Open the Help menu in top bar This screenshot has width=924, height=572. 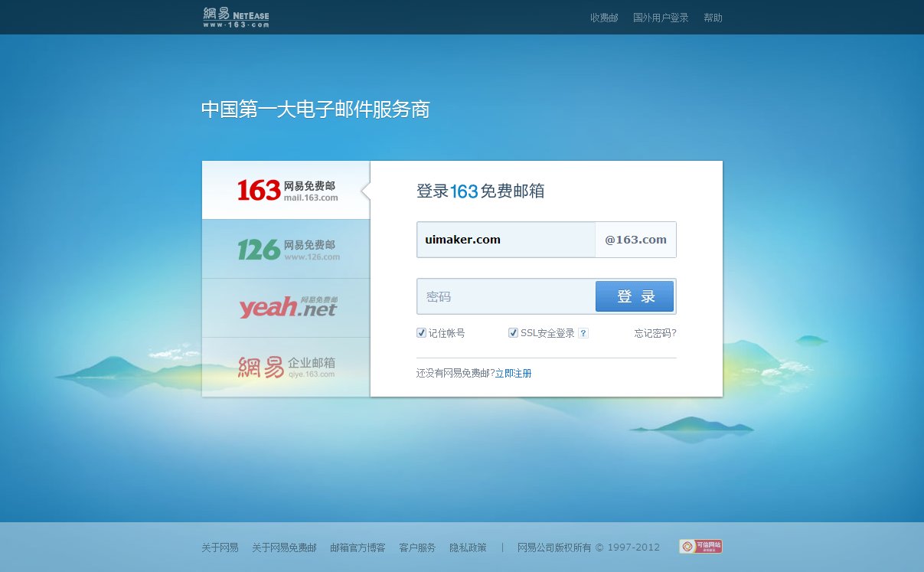[713, 17]
